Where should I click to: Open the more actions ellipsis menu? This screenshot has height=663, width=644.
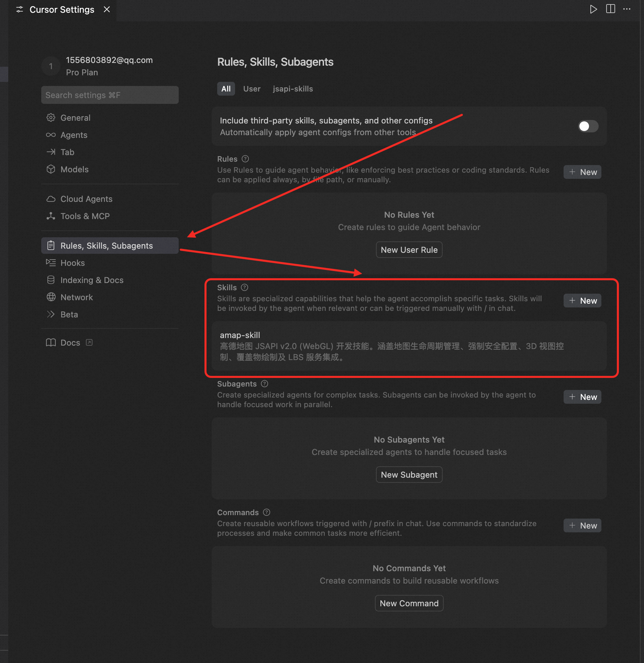click(627, 9)
